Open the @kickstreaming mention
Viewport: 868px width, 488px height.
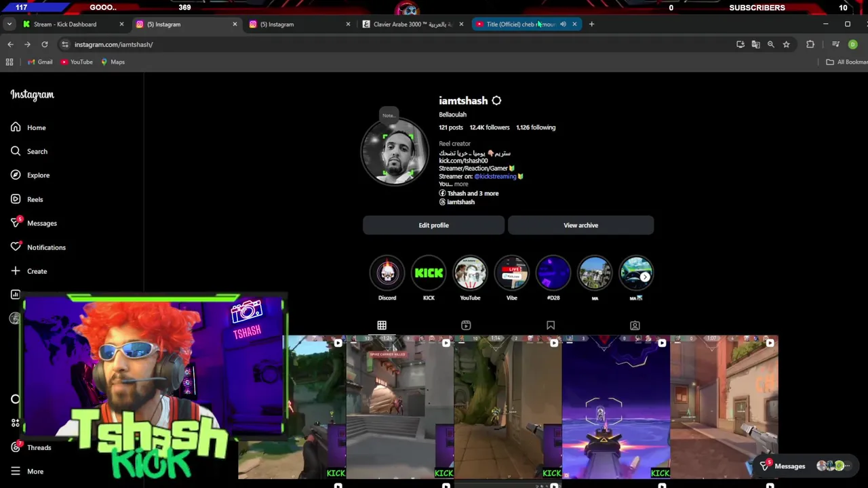click(495, 176)
